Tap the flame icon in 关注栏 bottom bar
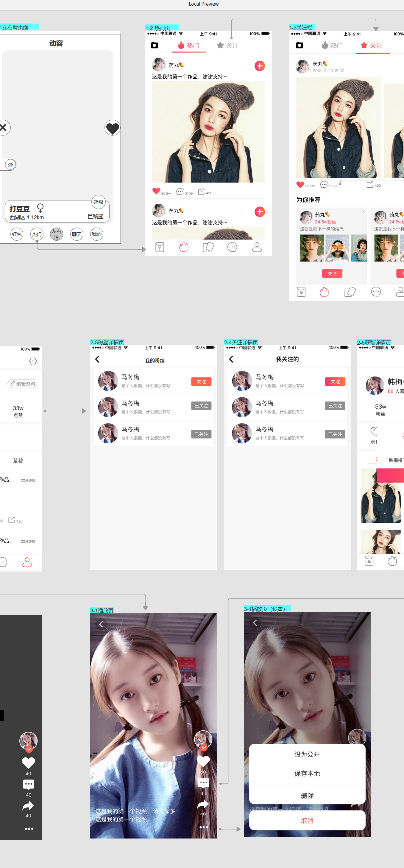 (324, 291)
